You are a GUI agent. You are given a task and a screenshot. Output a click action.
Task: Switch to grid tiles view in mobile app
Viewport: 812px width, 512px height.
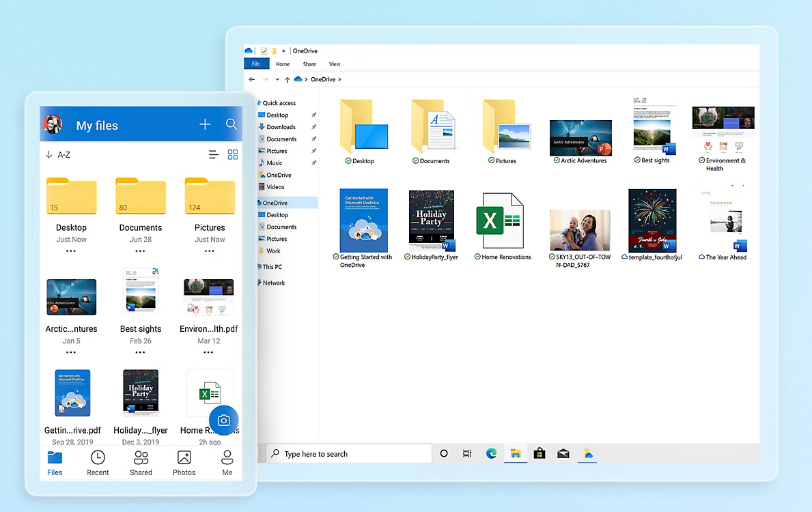coord(233,154)
